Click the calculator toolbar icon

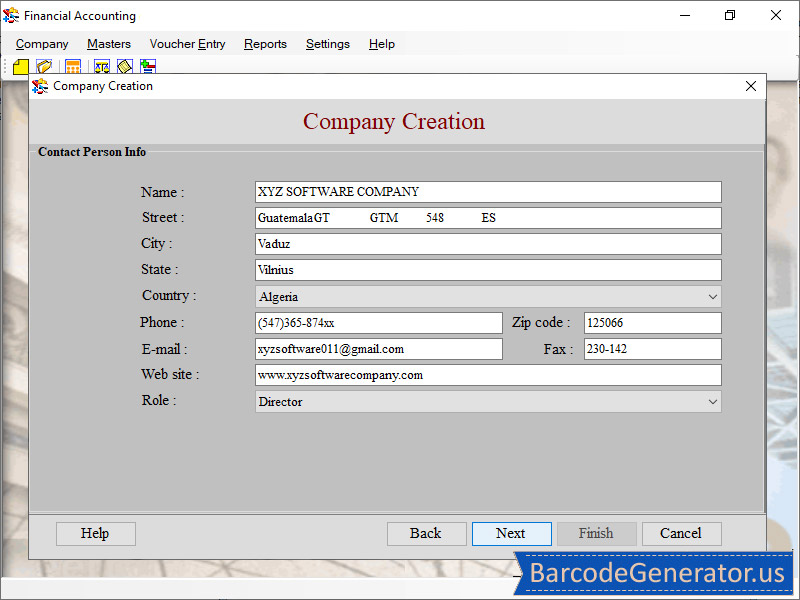tap(73, 66)
